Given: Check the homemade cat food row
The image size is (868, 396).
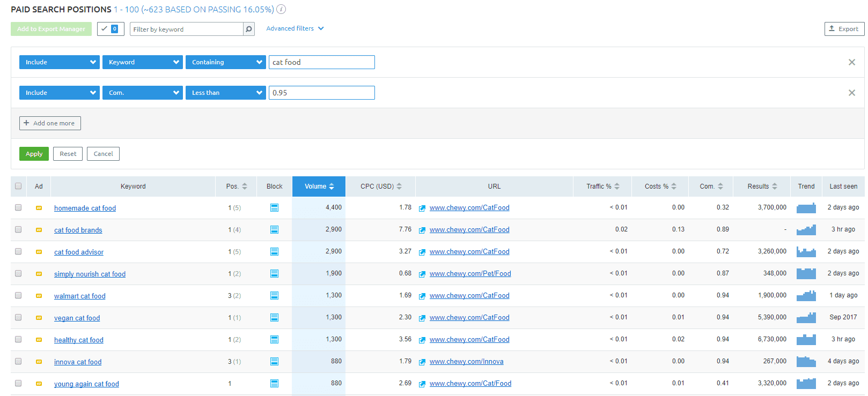Looking at the screenshot, I should (x=18, y=207).
